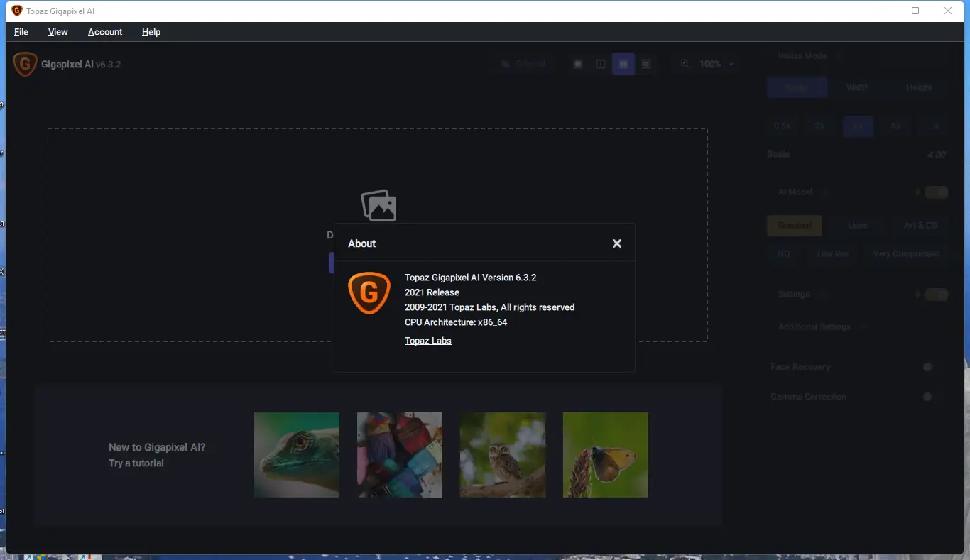The width and height of the screenshot is (970, 560).
Task: Enable the AI Model auto toggle
Action: point(936,192)
